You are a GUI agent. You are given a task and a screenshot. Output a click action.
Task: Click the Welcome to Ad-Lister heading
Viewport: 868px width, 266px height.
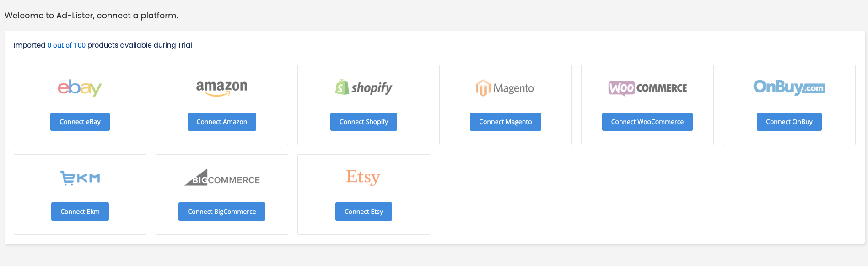(92, 16)
